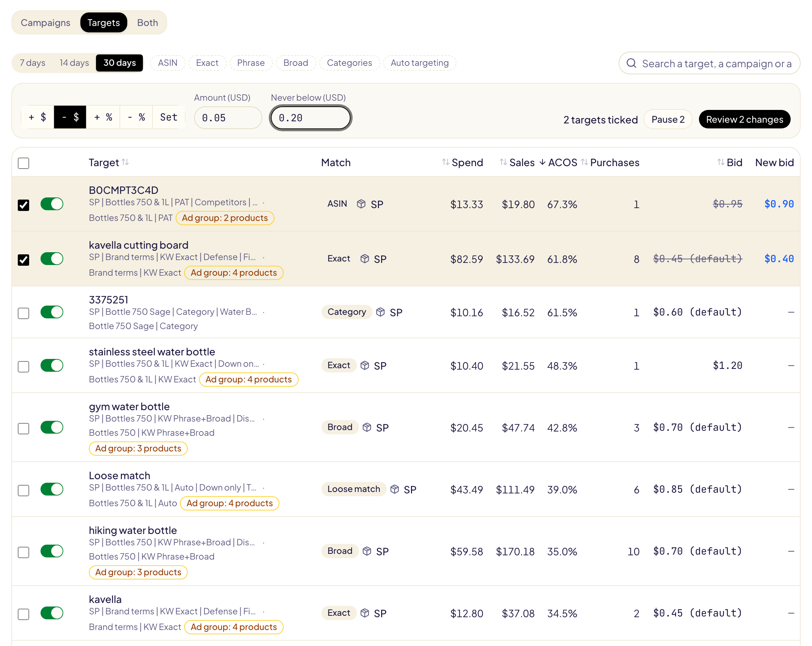Click product cube icon in B0CMPT3C4D row
812x646 pixels.
[361, 204]
